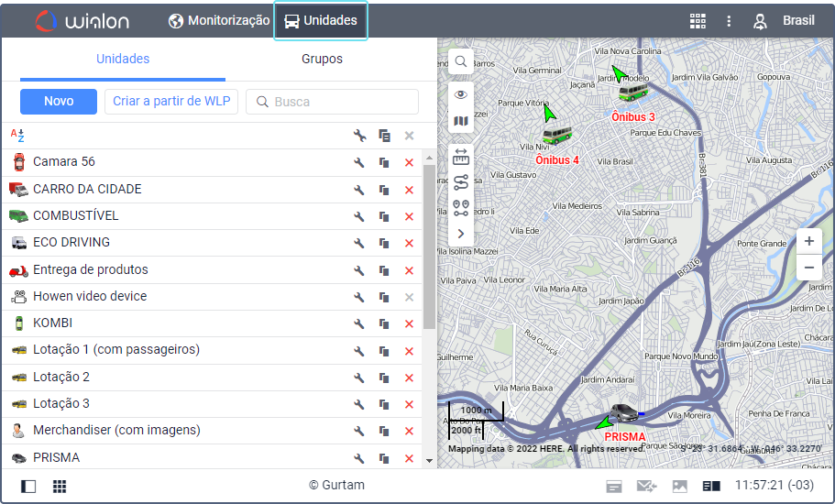Sort the unit list alphabetically
Viewport: 835px width, 504px height.
pyautogui.click(x=17, y=136)
